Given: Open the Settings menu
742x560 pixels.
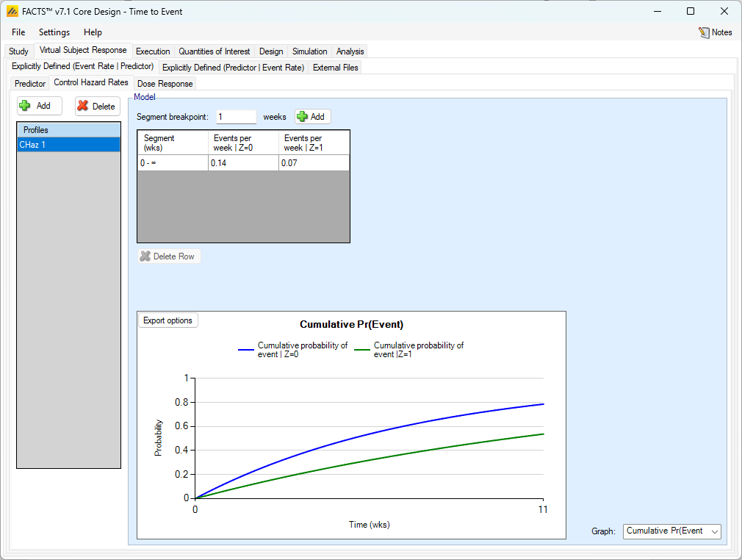Looking at the screenshot, I should tap(54, 32).
